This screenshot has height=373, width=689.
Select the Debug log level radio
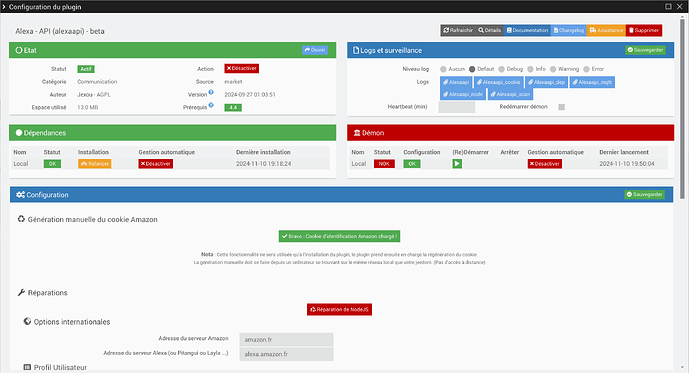[501, 69]
